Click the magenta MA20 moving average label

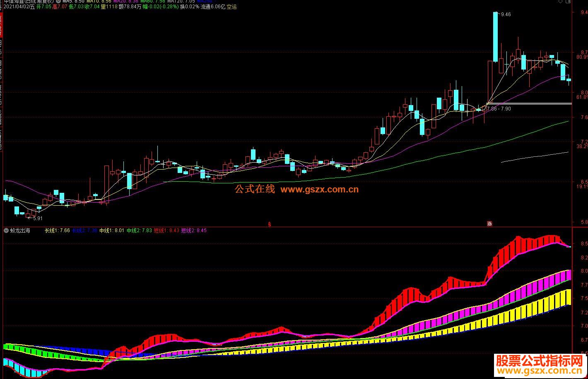(x=126, y=2)
